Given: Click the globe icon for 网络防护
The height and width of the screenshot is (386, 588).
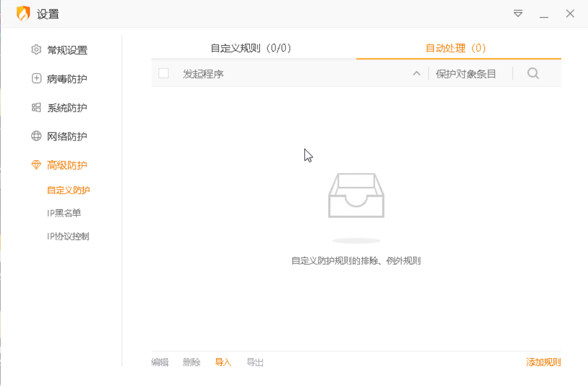Looking at the screenshot, I should [x=36, y=136].
